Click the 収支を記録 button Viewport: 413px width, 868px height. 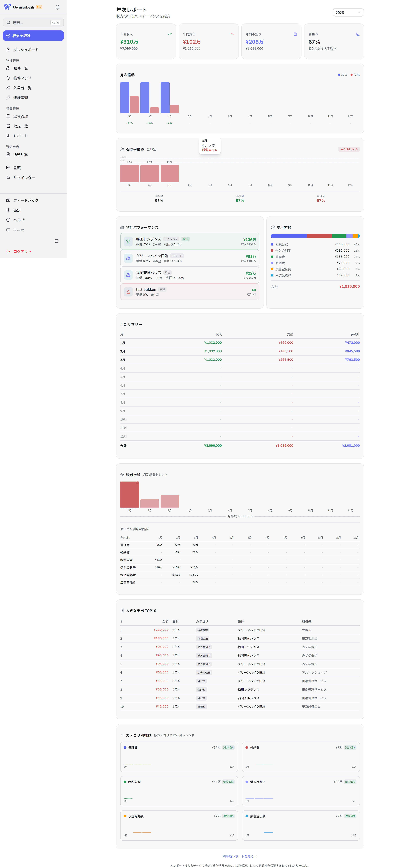(x=33, y=36)
